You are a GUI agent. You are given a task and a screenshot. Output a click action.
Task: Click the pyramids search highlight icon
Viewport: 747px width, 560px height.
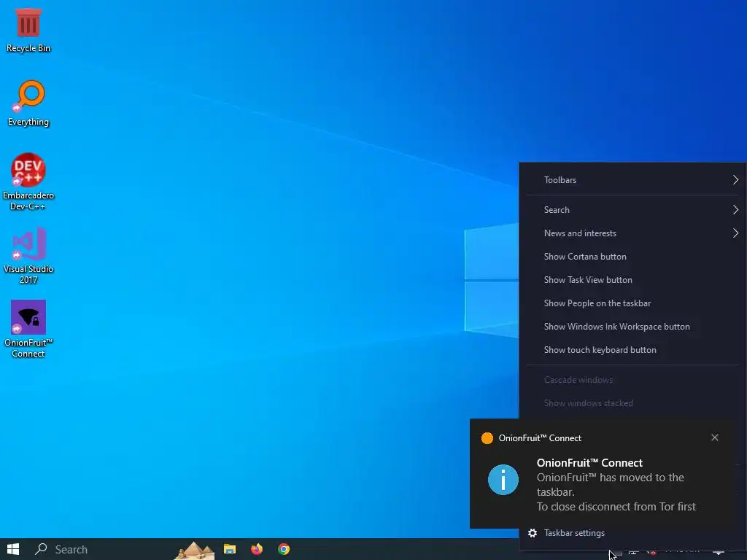(x=194, y=550)
